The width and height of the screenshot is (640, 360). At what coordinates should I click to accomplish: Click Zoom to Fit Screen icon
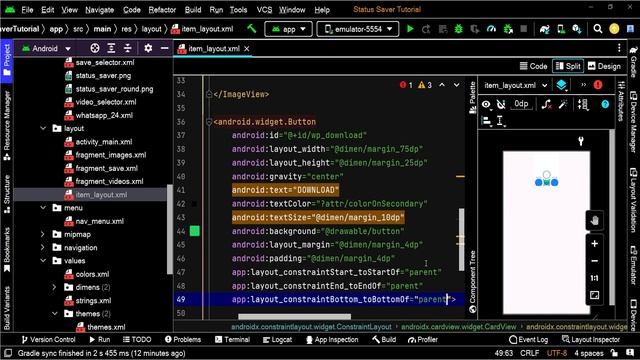594,295
